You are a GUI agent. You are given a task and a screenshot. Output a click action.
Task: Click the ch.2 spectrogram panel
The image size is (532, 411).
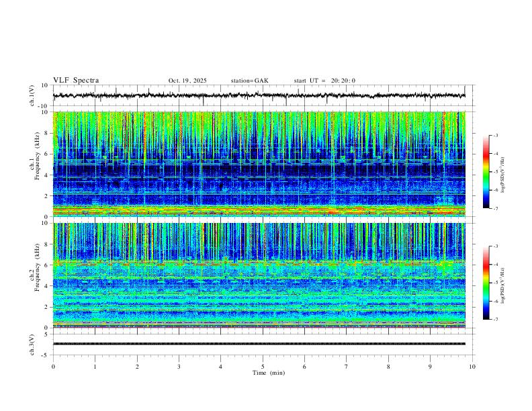pyautogui.click(x=259, y=275)
